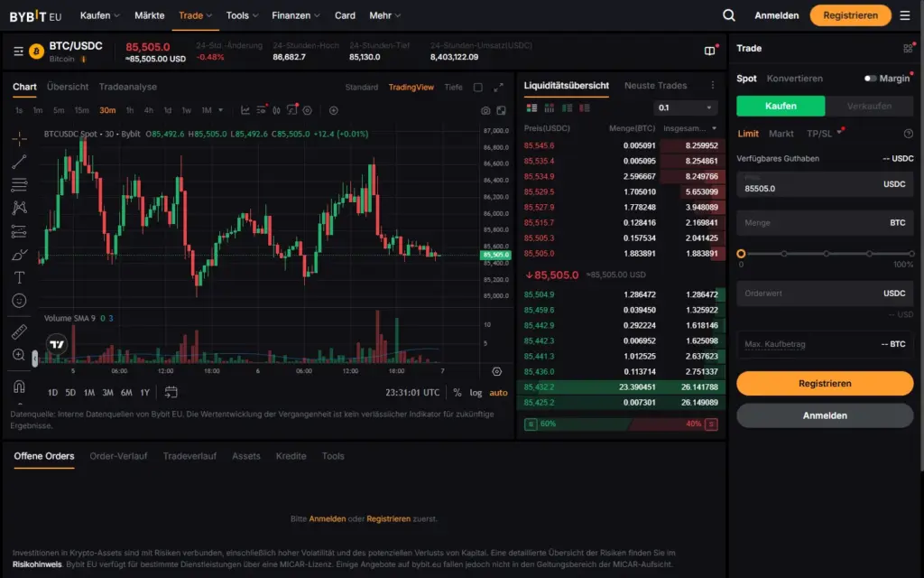This screenshot has width=924, height=578.
Task: Switch chart mode to TradingView
Action: click(411, 88)
